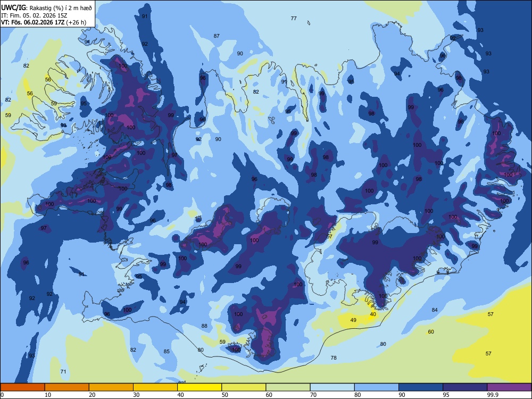Click the dark indigo 95–99.9 legend swatch
Viewport: 532px width, 399px height.
click(465, 387)
